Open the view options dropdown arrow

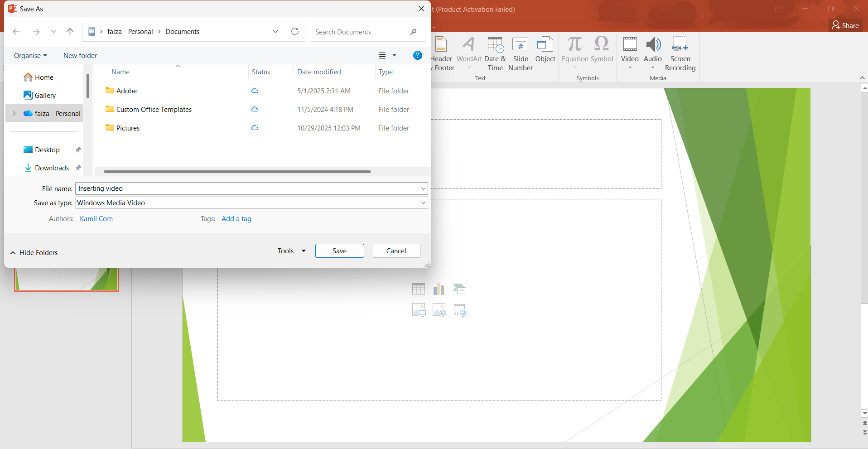coord(394,56)
